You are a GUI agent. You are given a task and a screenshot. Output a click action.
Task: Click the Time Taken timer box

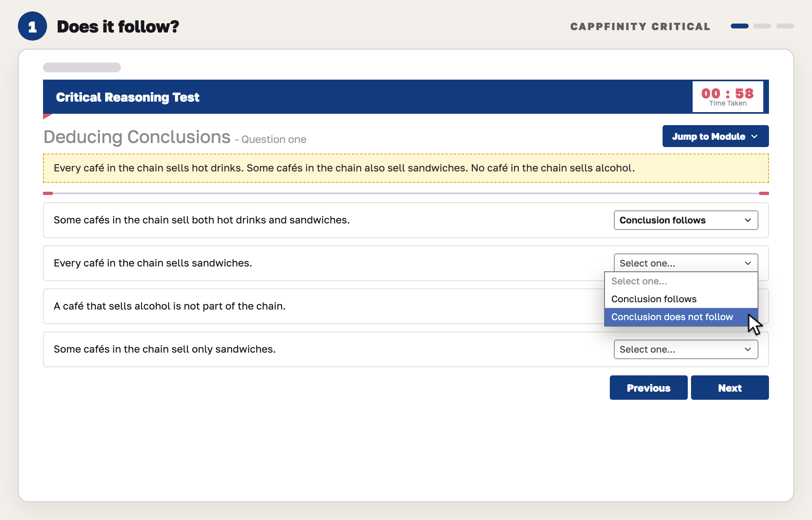[x=728, y=97]
